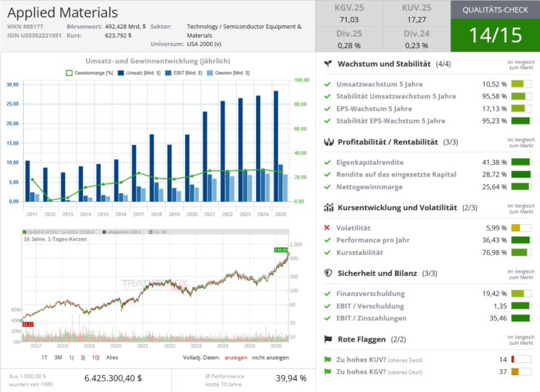The image size is (540, 392).
Task: Open the Volatilität metric
Action: pyautogui.click(x=354, y=228)
